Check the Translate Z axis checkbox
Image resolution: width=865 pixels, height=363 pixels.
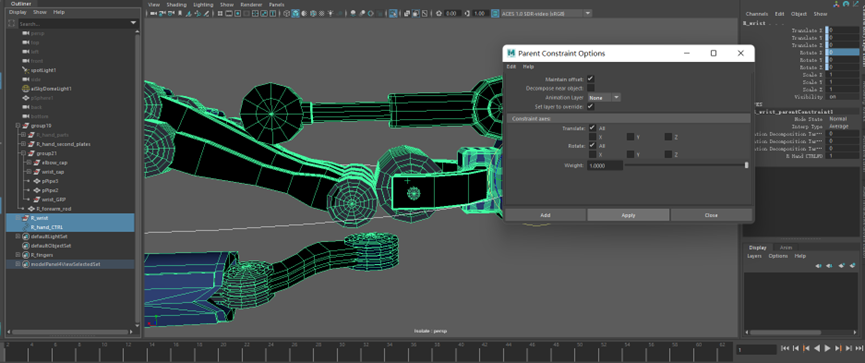668,137
